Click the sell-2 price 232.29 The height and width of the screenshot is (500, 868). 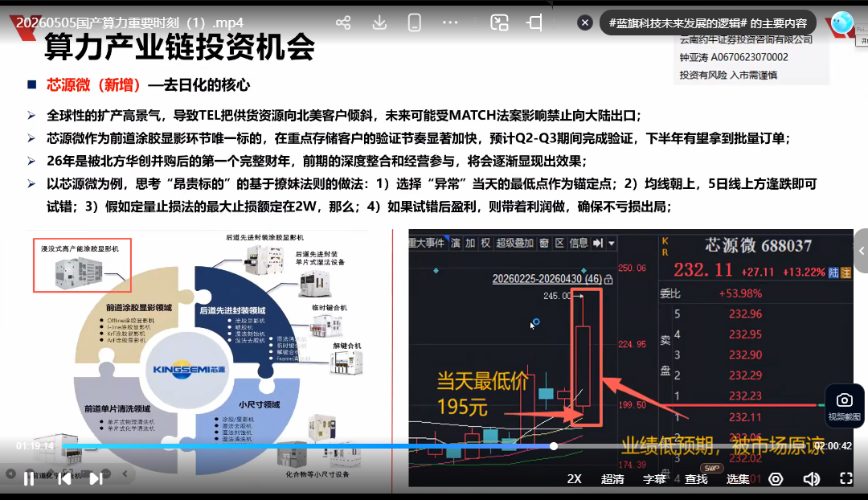pos(745,375)
